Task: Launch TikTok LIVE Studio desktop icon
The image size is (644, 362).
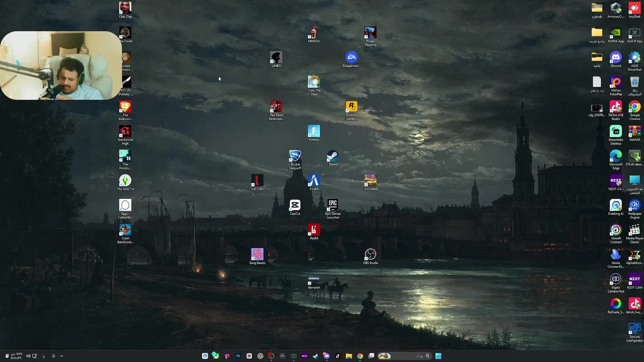Action: coord(616,110)
